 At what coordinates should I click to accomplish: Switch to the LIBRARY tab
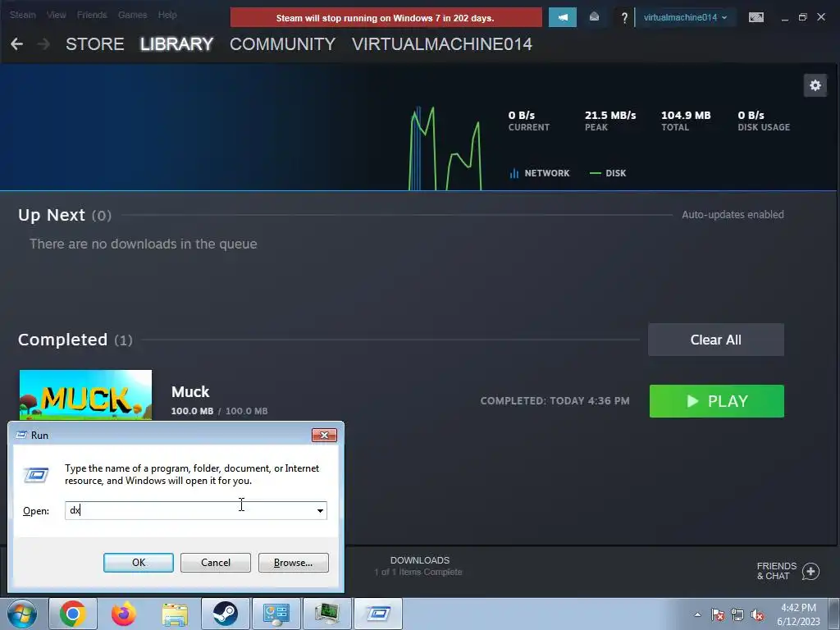click(177, 44)
